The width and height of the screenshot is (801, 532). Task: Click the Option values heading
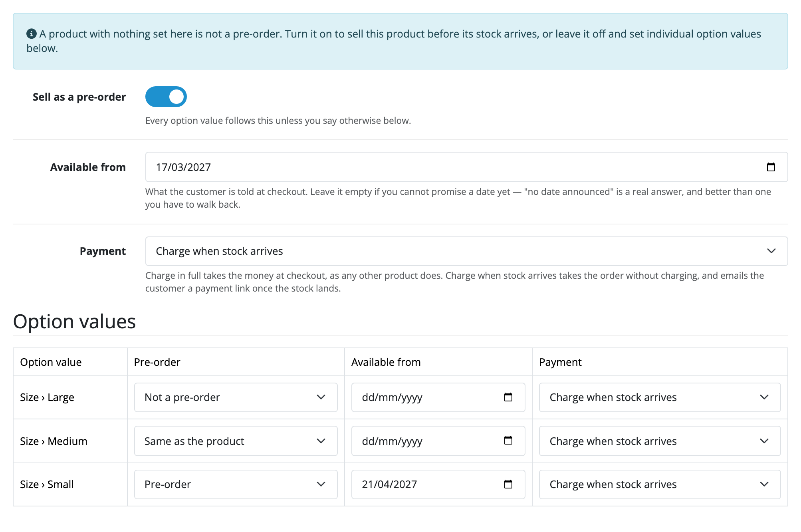click(74, 322)
